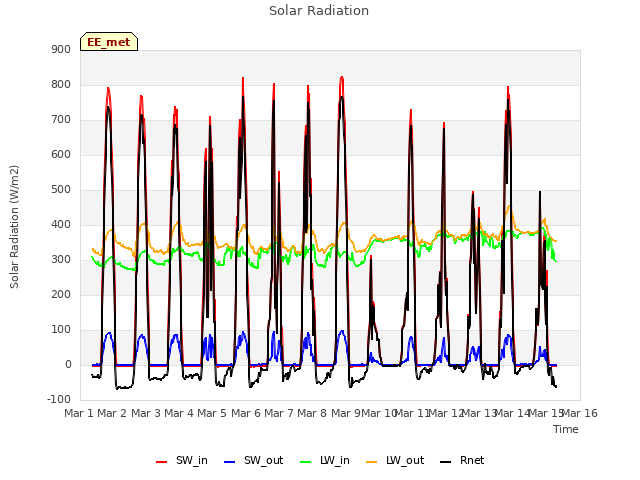
Task: Click the Mar 3 tick label
Action: [146, 413]
